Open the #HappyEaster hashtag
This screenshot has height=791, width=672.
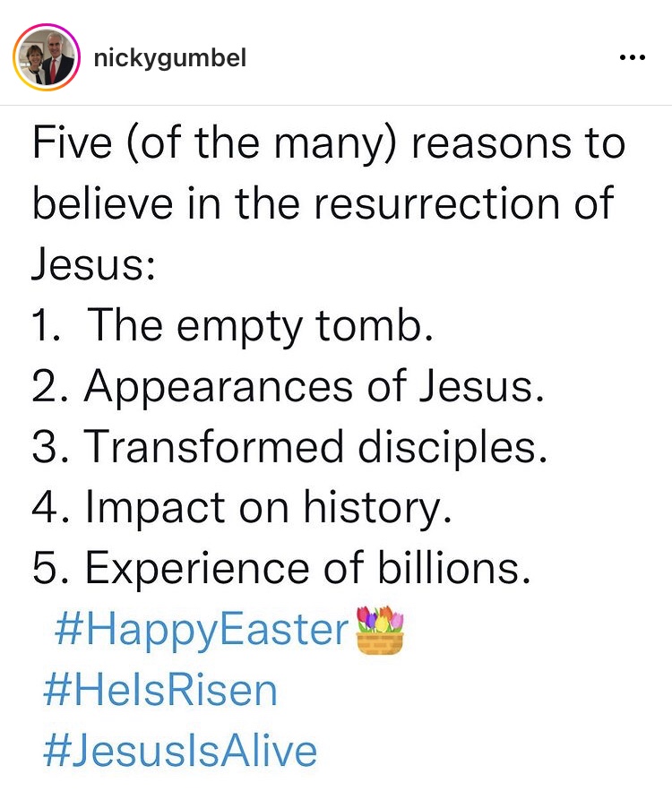tap(200, 630)
